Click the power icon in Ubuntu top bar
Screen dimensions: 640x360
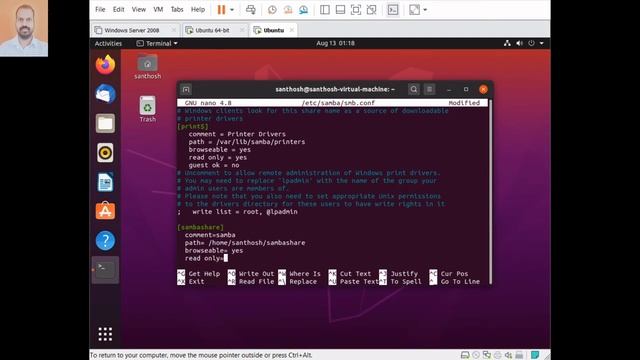tap(531, 43)
